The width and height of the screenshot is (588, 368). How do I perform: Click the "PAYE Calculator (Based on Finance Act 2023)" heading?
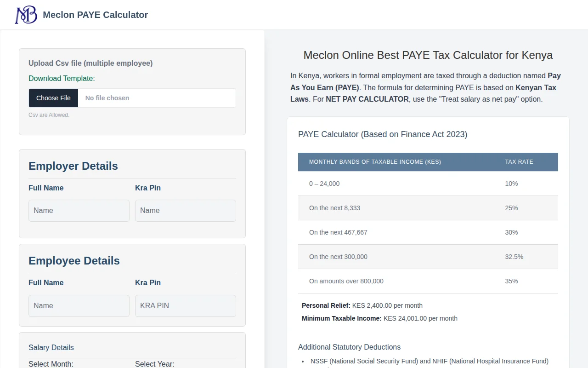tap(382, 134)
